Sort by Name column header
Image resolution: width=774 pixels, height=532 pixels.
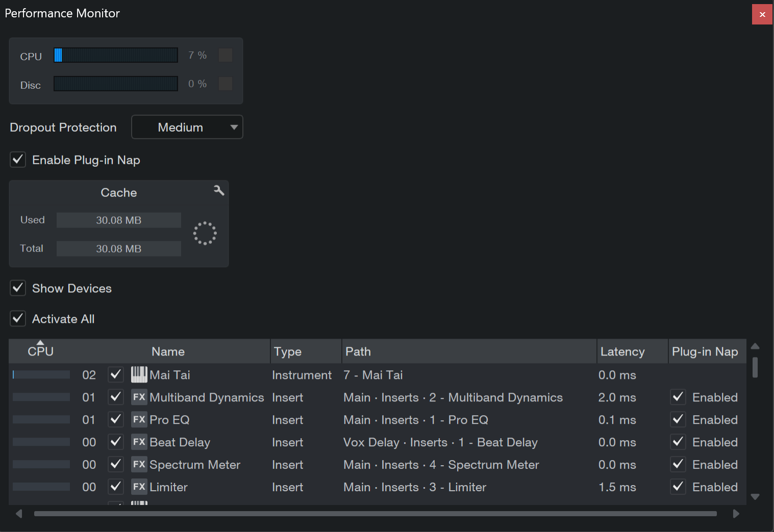pyautogui.click(x=168, y=351)
